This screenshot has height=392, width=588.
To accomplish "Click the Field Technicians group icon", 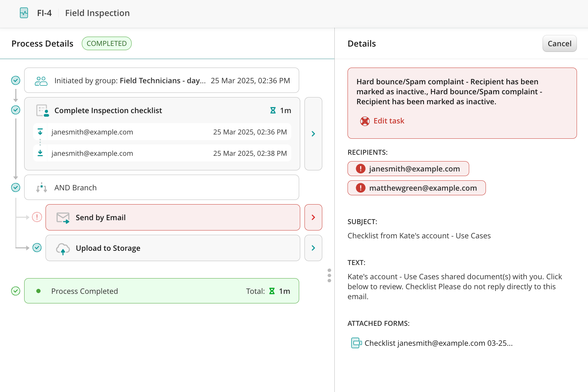I will (41, 81).
